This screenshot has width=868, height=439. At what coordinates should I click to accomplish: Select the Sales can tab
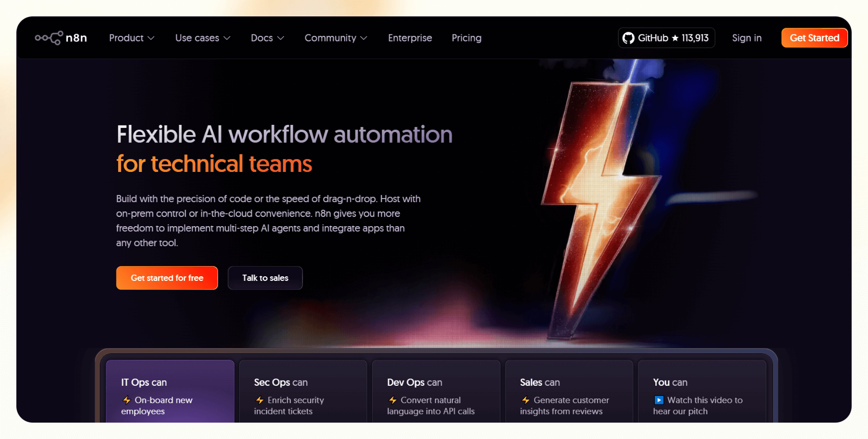click(569, 391)
